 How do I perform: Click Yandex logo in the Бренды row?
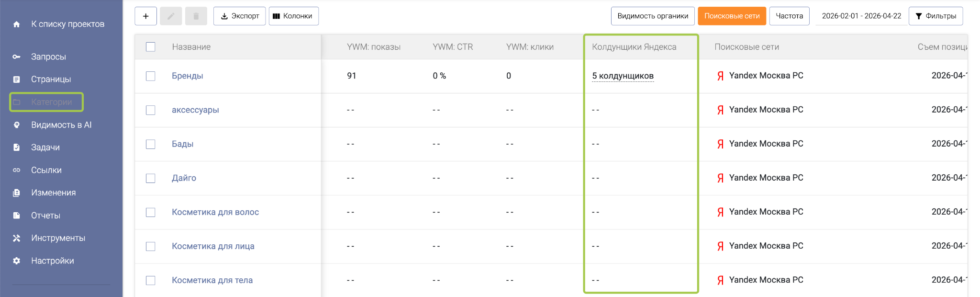(x=720, y=76)
